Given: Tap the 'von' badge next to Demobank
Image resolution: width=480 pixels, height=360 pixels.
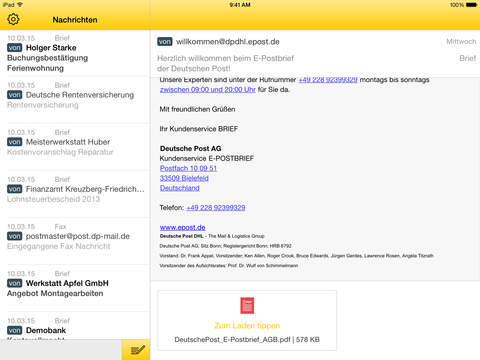Looking at the screenshot, I should tap(15, 330).
